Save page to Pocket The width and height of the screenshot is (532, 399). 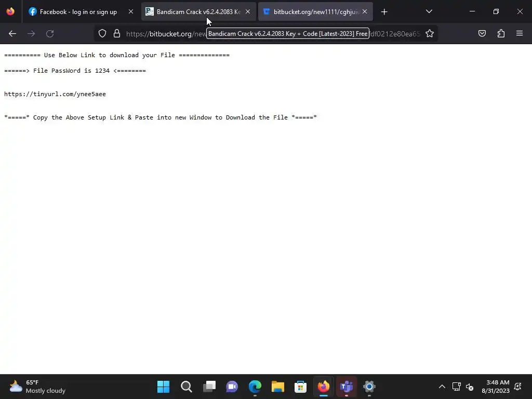point(482,34)
